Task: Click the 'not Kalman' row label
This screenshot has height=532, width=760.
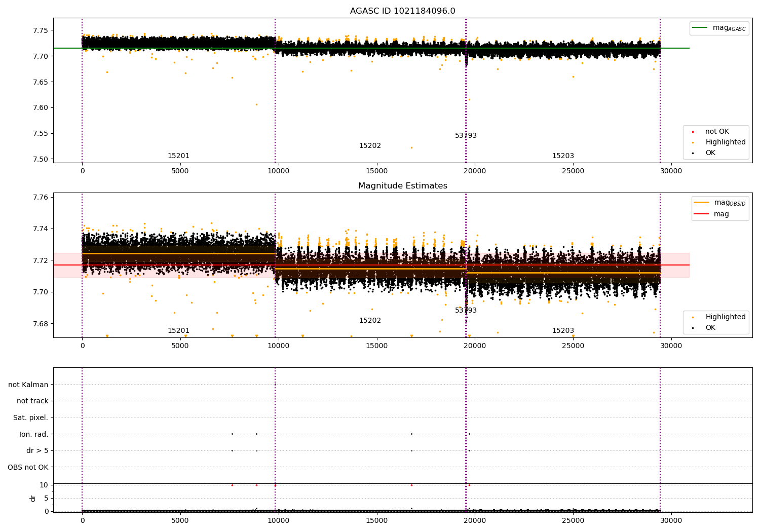Action: (x=28, y=385)
